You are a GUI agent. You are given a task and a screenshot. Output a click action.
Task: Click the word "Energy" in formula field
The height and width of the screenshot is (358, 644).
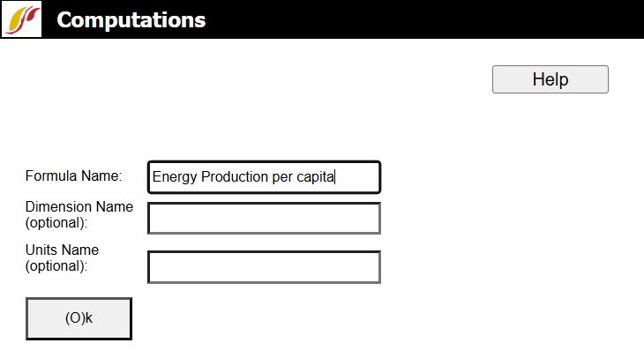point(175,176)
